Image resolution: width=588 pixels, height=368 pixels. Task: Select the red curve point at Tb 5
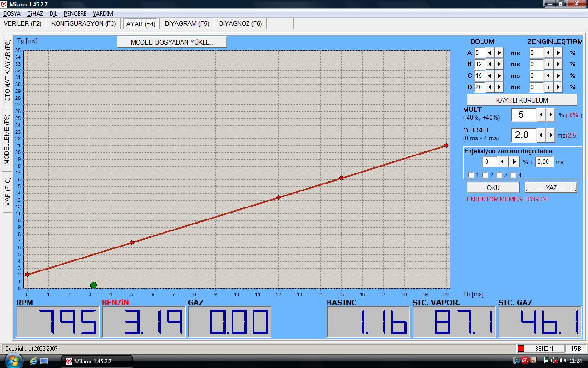point(132,242)
